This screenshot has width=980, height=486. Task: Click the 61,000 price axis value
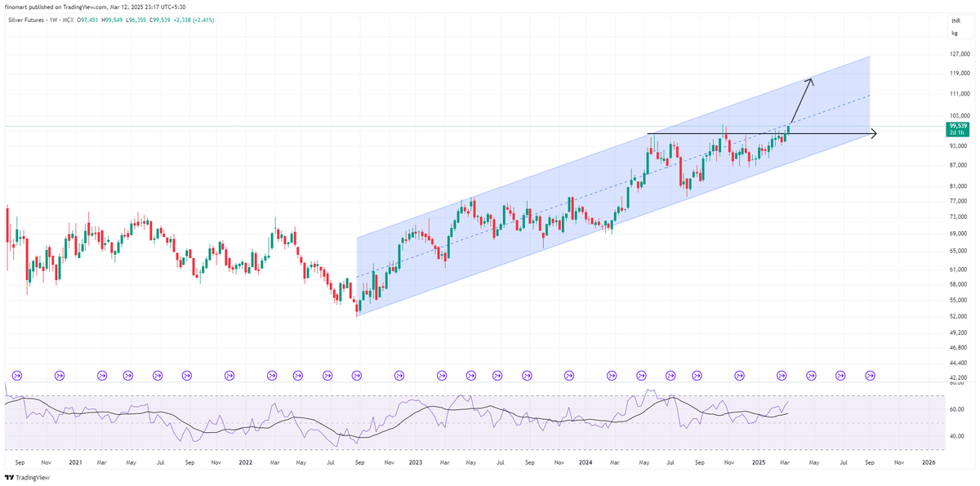coord(957,269)
